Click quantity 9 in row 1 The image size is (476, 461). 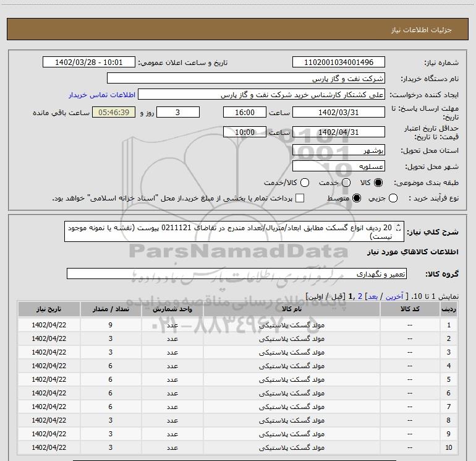[x=111, y=325]
